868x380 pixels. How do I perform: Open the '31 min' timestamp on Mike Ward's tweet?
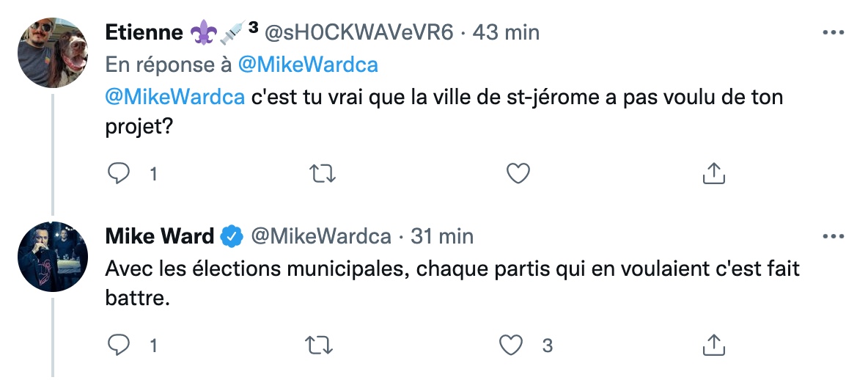442,236
